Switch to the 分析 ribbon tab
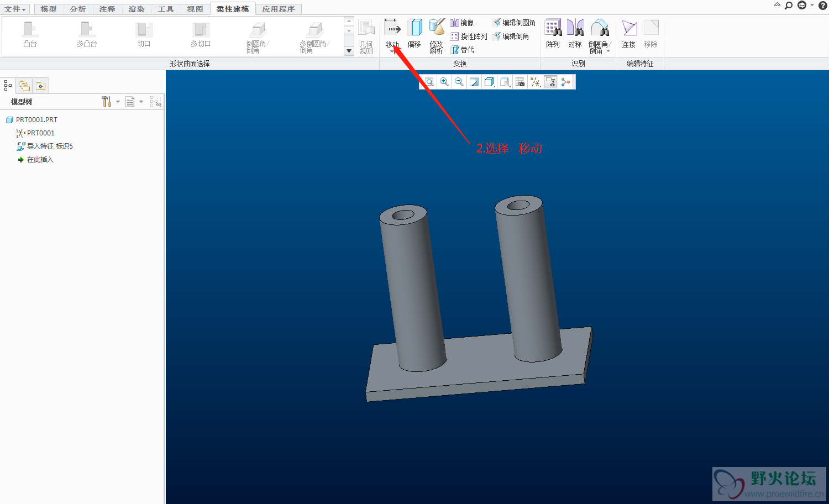Image resolution: width=829 pixels, height=504 pixels. 78,9
